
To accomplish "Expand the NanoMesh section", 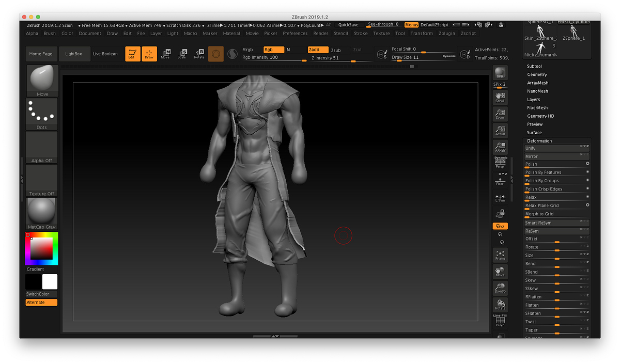I will point(537,91).
